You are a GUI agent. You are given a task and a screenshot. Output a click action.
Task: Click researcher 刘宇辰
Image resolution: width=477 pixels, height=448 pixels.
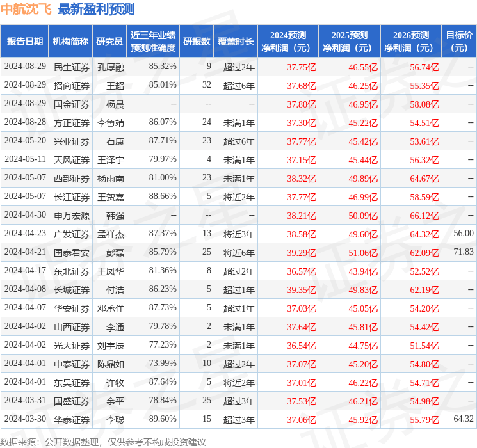[110, 346]
